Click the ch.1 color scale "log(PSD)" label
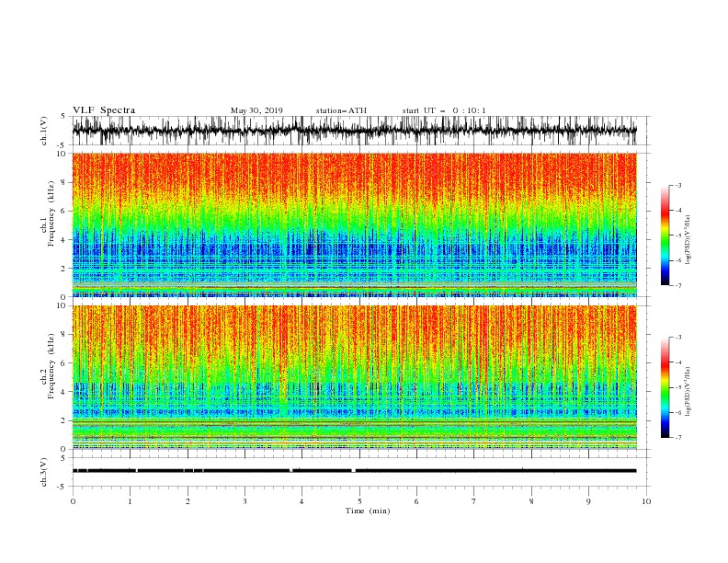The image size is (728, 563). click(x=688, y=240)
